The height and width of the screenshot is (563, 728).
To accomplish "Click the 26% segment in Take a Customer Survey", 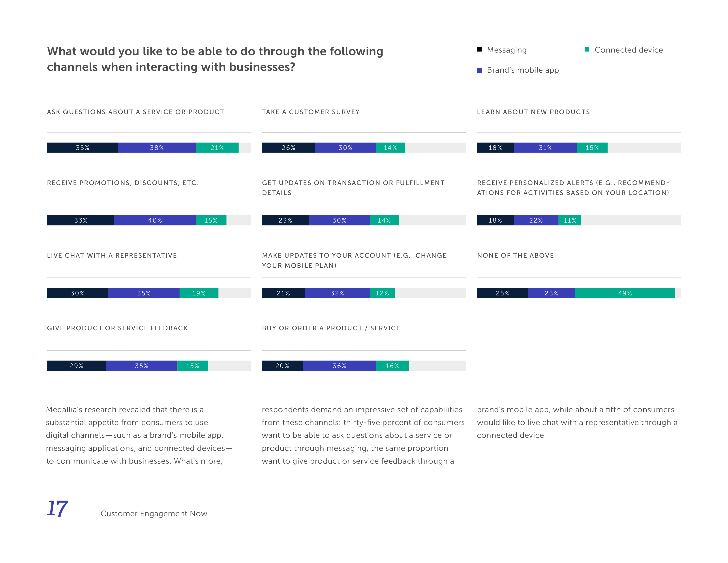I will point(288,148).
